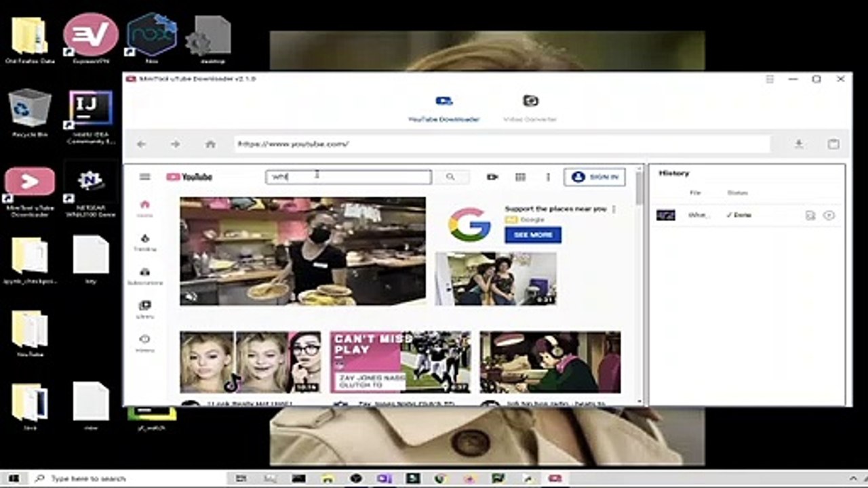The height and width of the screenshot is (488, 868).
Task: Click the SIGN IN button
Action: point(595,177)
